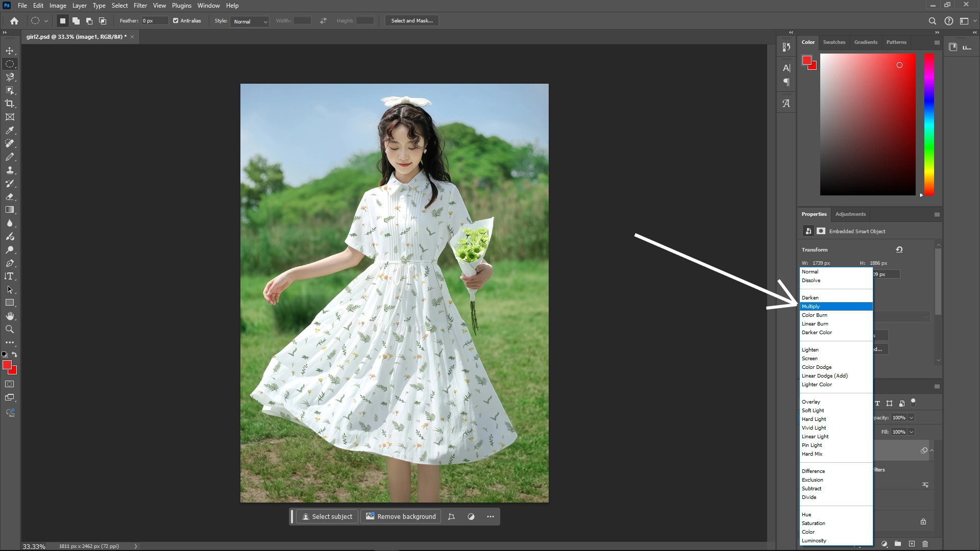Choose the Eyedropper tool

[10, 131]
